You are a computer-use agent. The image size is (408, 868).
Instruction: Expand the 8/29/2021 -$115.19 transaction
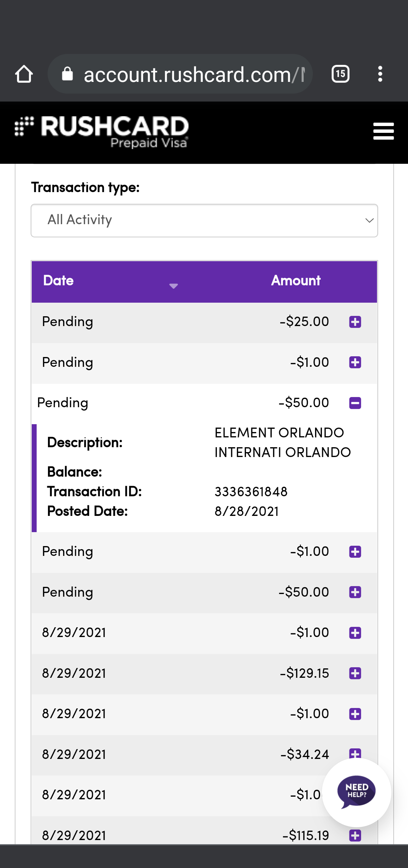coord(355,836)
